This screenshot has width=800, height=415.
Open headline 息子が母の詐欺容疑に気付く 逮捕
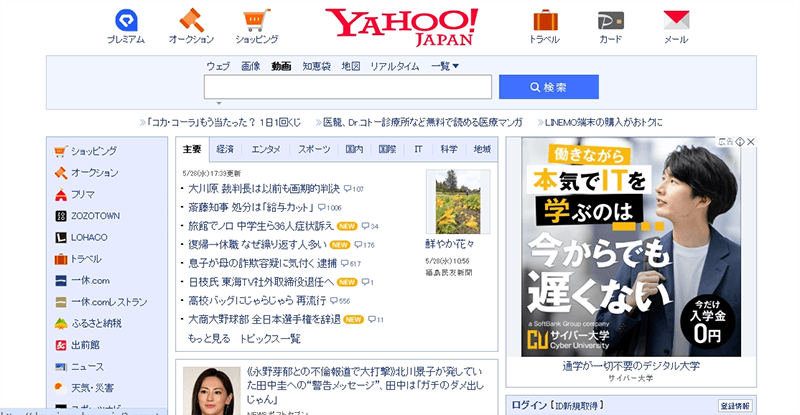(263, 263)
